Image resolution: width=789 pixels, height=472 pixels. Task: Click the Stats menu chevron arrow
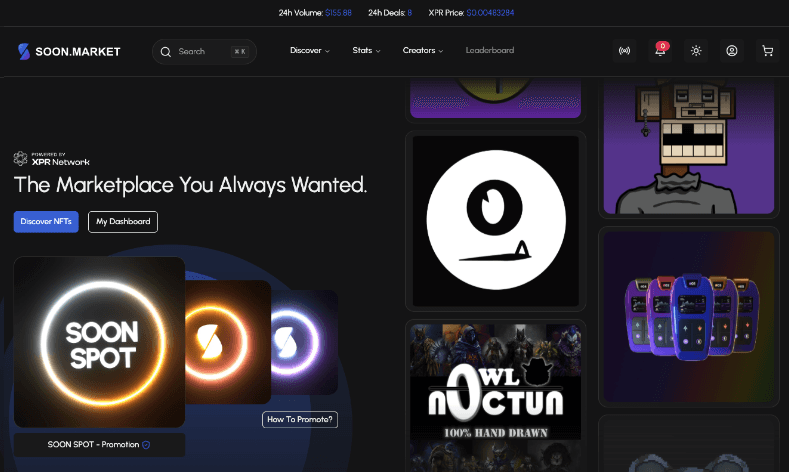(x=378, y=51)
